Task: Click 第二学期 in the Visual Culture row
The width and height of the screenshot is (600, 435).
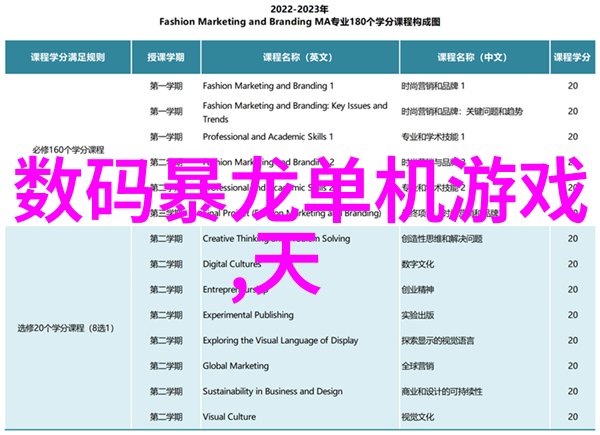Action: [166, 417]
